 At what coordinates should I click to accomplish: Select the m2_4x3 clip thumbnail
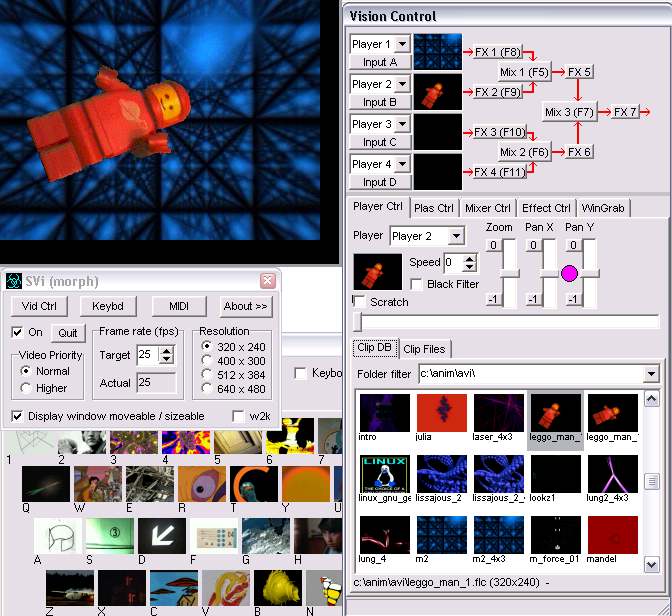pyautogui.click(x=498, y=535)
